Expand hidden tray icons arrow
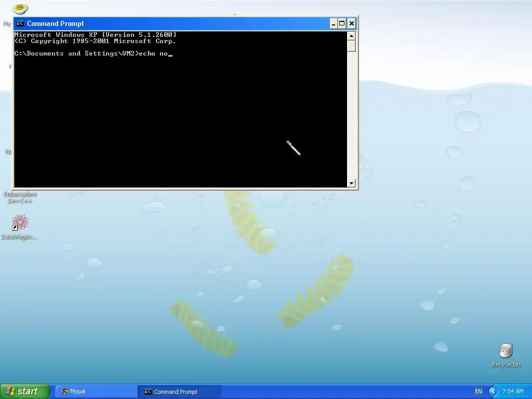The height and width of the screenshot is (399, 532). tap(494, 392)
